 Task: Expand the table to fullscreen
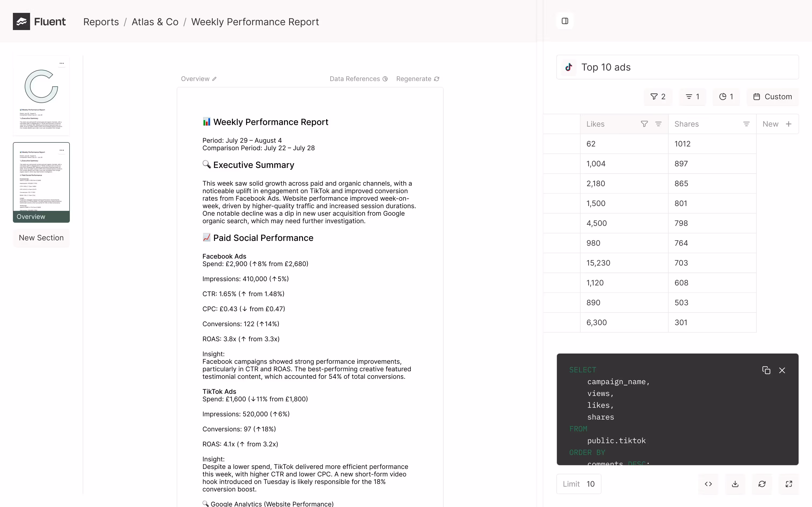tap(789, 484)
